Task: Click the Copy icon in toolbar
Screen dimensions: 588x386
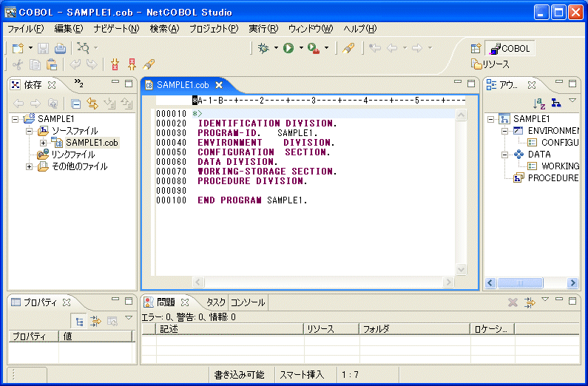Action: coord(35,65)
